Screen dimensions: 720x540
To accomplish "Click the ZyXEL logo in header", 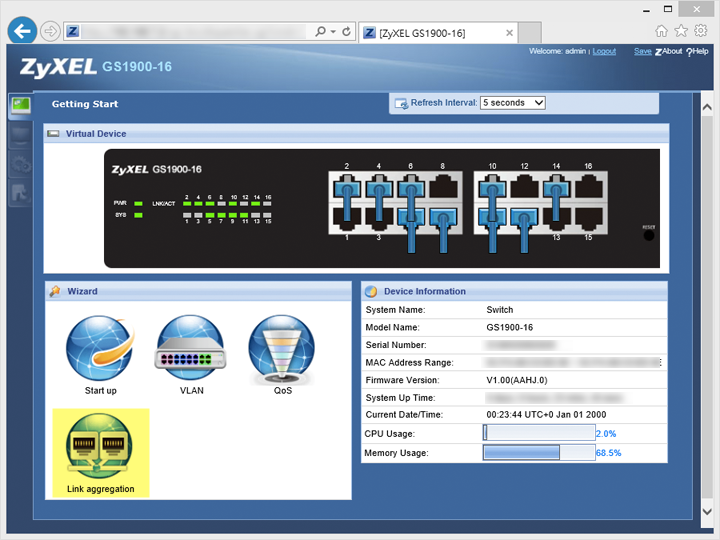I will (x=58, y=67).
